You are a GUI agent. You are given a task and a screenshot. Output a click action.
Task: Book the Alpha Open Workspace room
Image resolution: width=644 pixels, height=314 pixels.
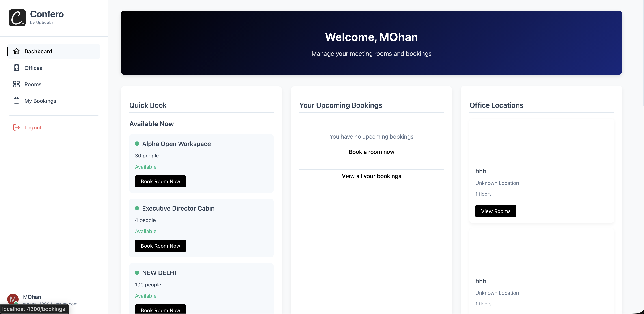pyautogui.click(x=160, y=181)
